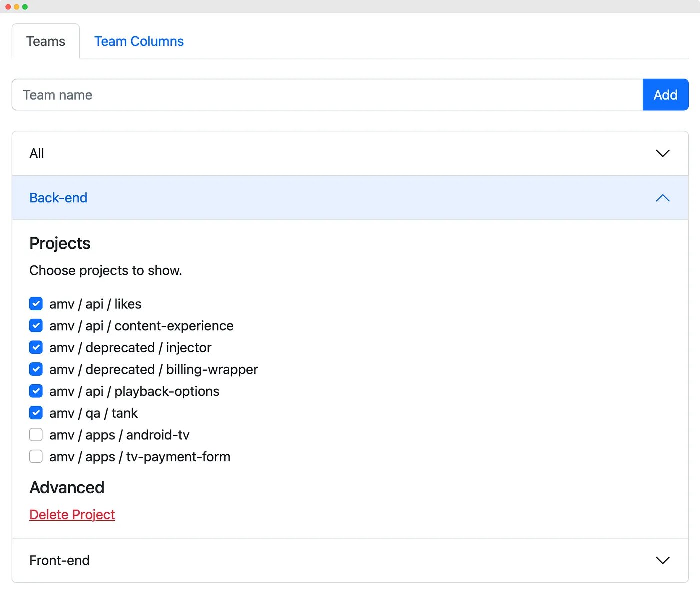Select the Teams tab
This screenshot has height=595, width=700.
coord(46,41)
